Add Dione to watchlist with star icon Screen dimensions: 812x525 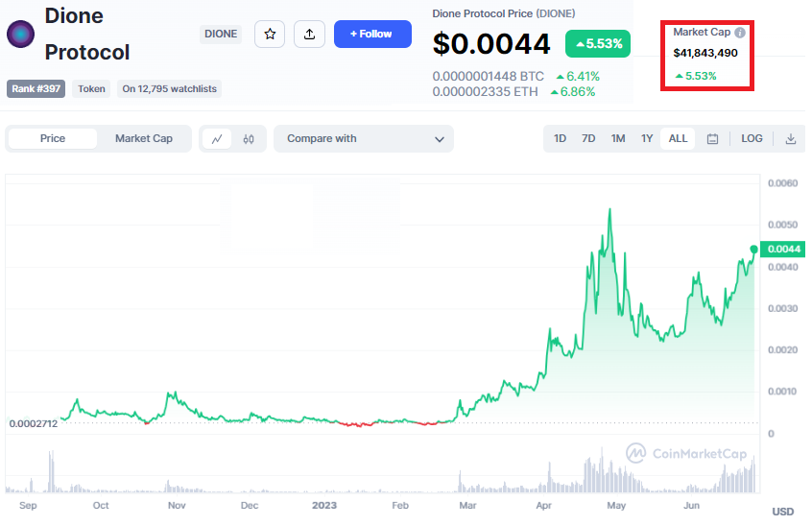[x=270, y=35]
